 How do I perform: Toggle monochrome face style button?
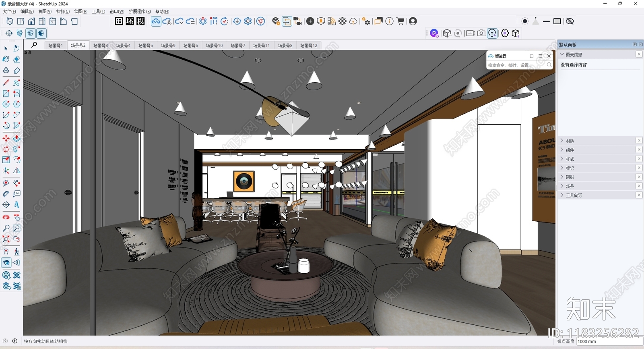click(41, 33)
